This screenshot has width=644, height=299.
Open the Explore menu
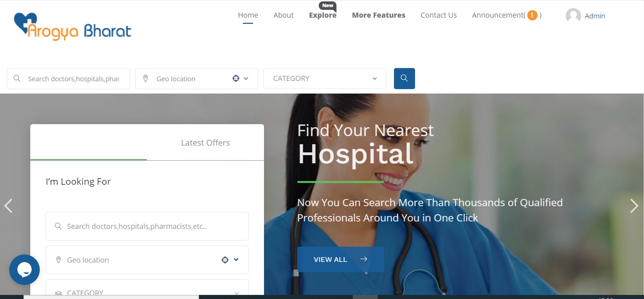click(323, 15)
